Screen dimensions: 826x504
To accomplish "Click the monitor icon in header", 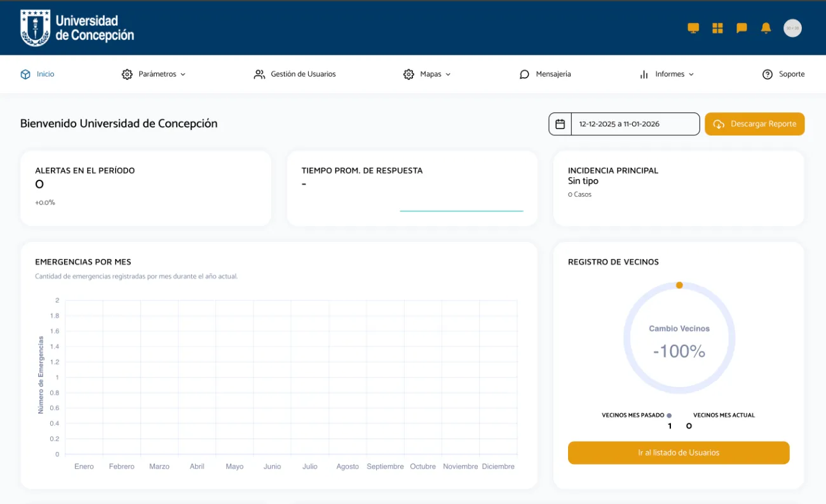I will (x=693, y=28).
